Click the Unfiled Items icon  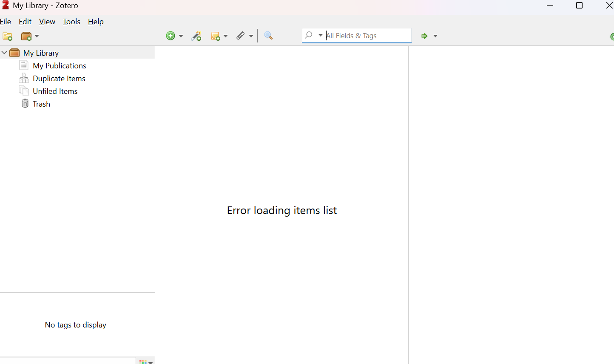24,91
